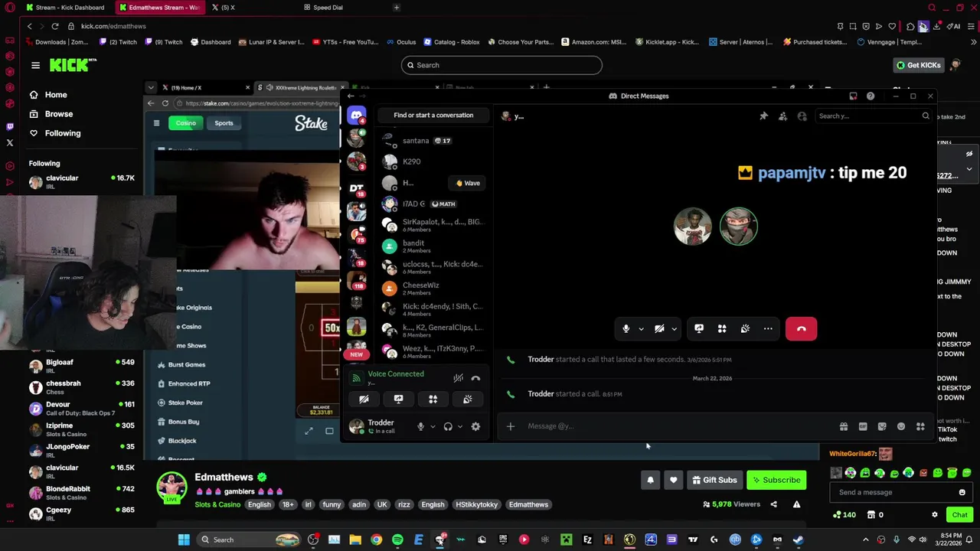The image size is (980, 551).
Task: Upload file plus icon in message box
Action: pyautogui.click(x=511, y=426)
